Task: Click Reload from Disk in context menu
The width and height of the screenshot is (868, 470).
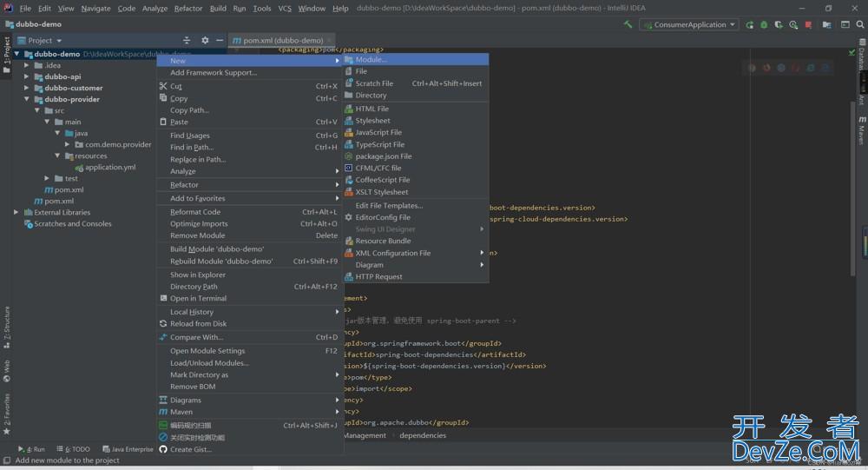Action: [x=250, y=324]
